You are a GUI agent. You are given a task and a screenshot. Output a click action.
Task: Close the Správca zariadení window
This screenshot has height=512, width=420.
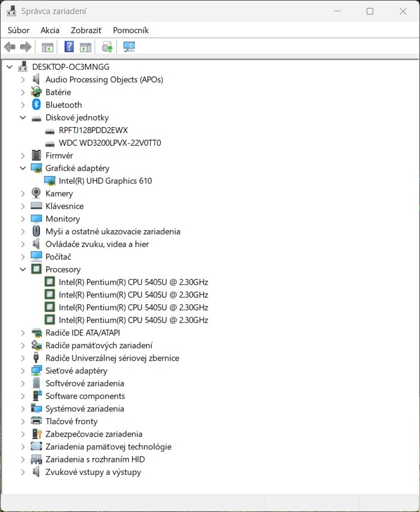point(403,11)
